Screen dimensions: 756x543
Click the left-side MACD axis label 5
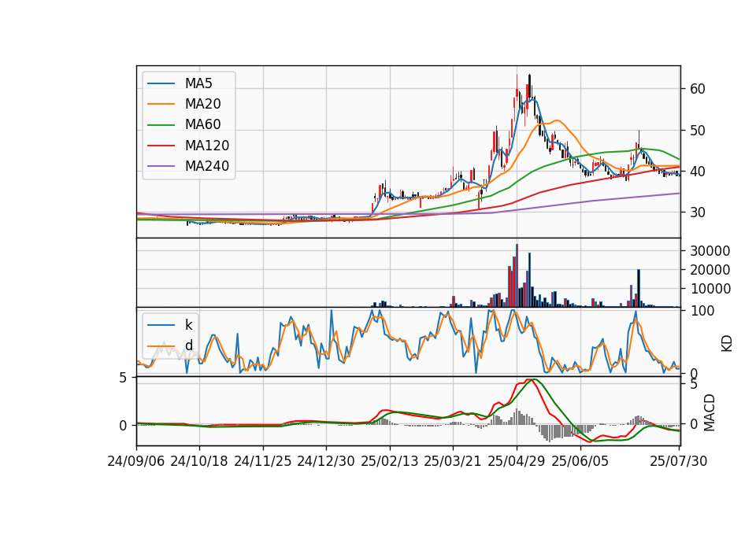click(x=123, y=378)
